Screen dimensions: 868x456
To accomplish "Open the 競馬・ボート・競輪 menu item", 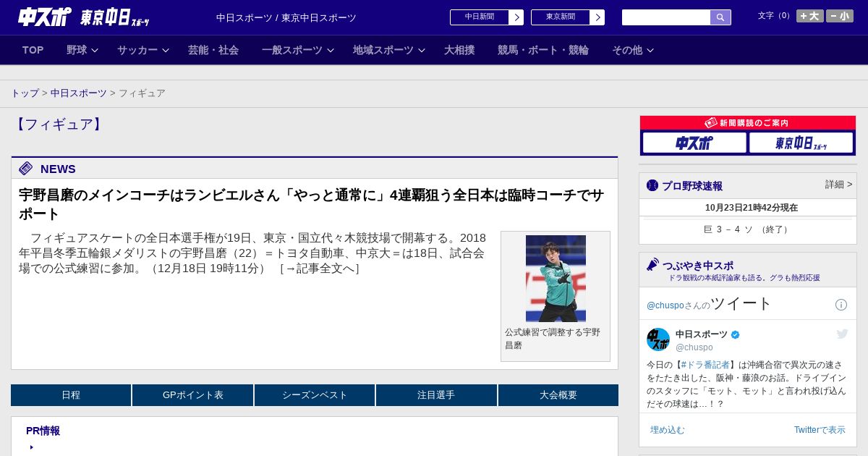I will click(x=543, y=50).
